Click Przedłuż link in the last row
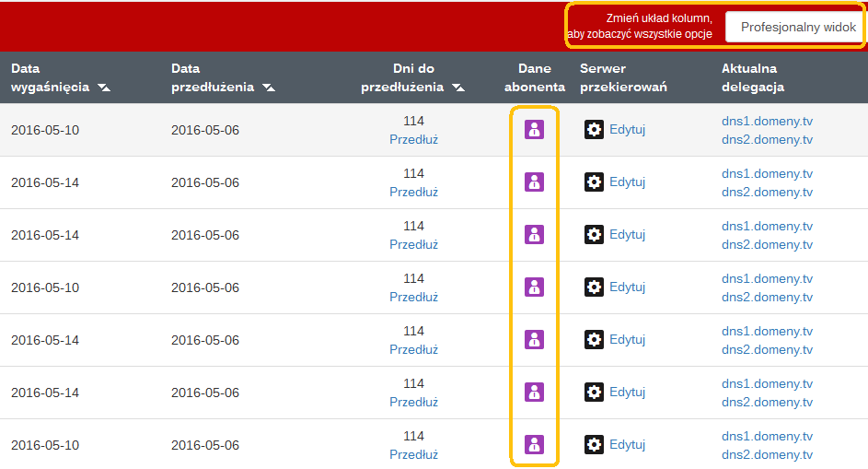 point(413,455)
